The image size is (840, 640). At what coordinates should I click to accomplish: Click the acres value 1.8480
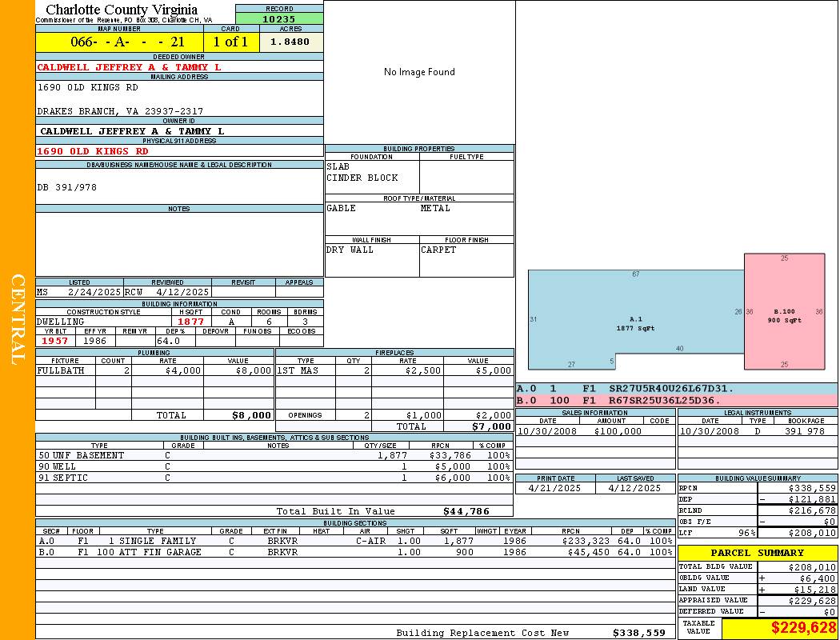291,42
